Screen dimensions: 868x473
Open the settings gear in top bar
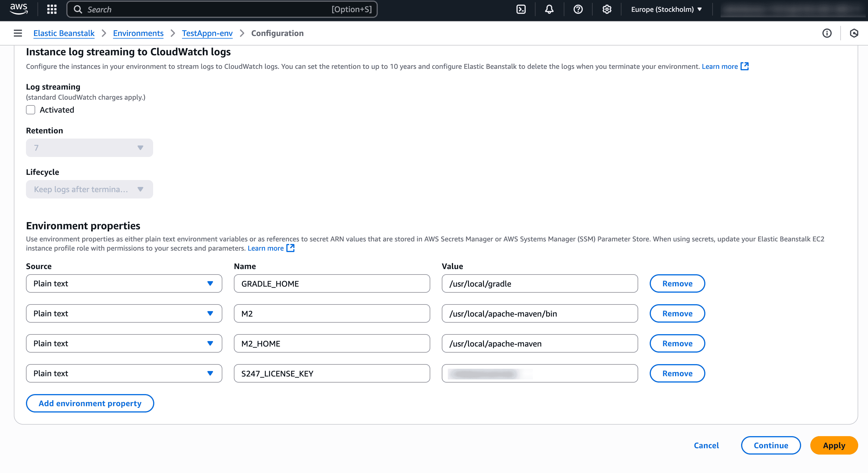click(x=607, y=10)
